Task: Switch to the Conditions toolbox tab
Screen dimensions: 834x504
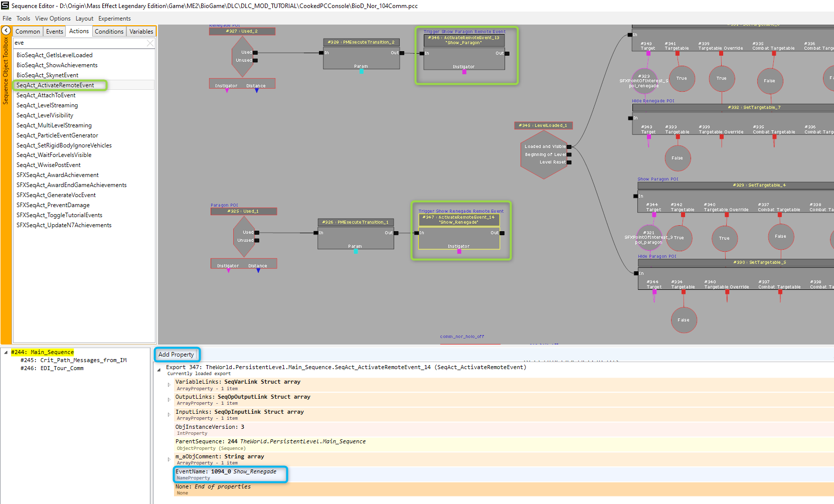Action: point(109,31)
